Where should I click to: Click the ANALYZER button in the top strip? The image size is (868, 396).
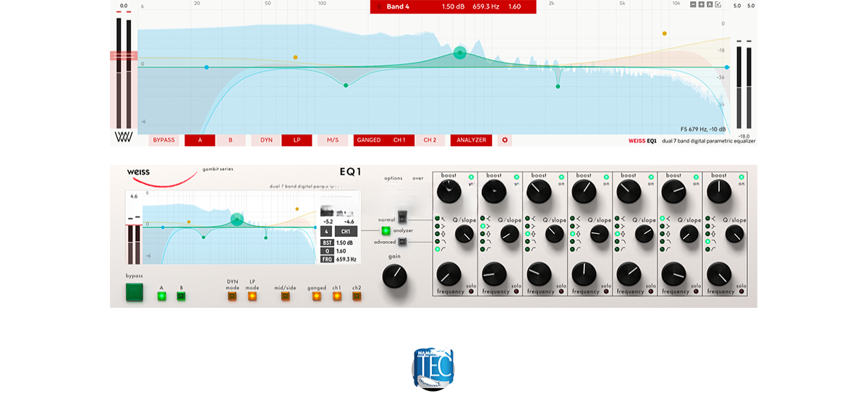point(471,140)
